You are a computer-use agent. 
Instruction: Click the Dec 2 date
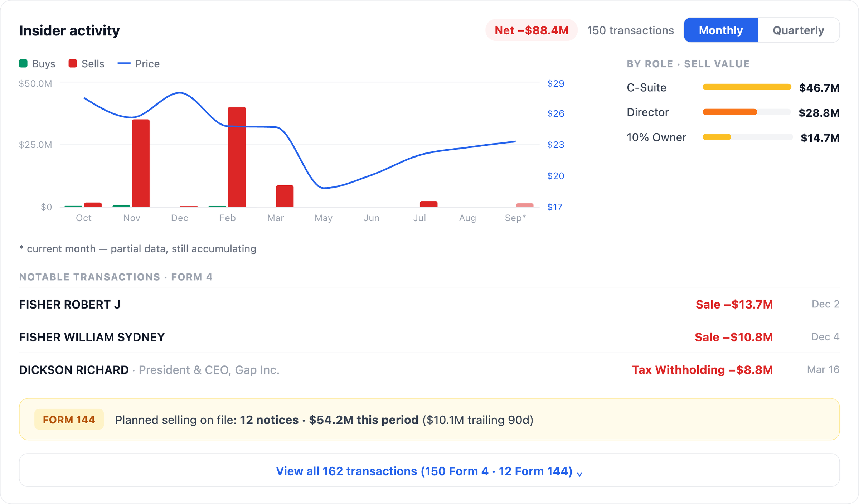(825, 304)
